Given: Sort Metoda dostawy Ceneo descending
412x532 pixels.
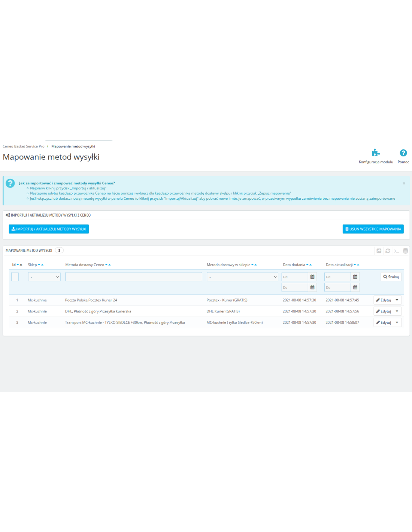Looking at the screenshot, I should click(x=106, y=265).
